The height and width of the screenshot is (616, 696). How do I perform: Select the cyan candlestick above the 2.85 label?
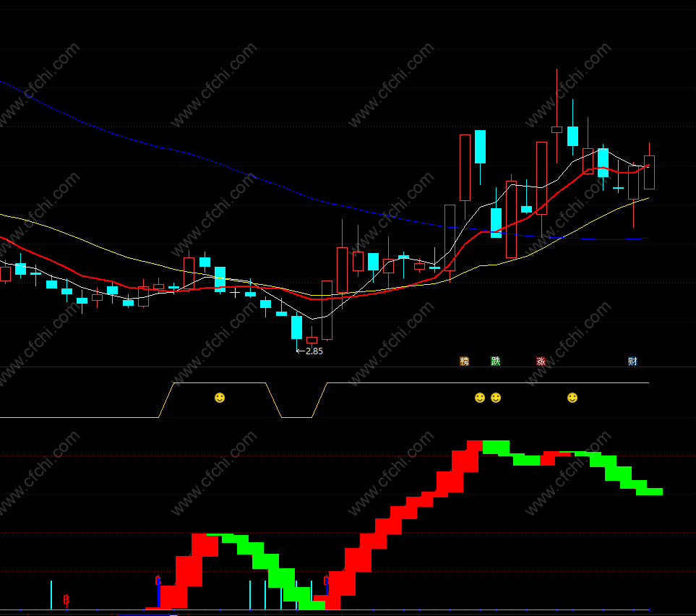296,328
